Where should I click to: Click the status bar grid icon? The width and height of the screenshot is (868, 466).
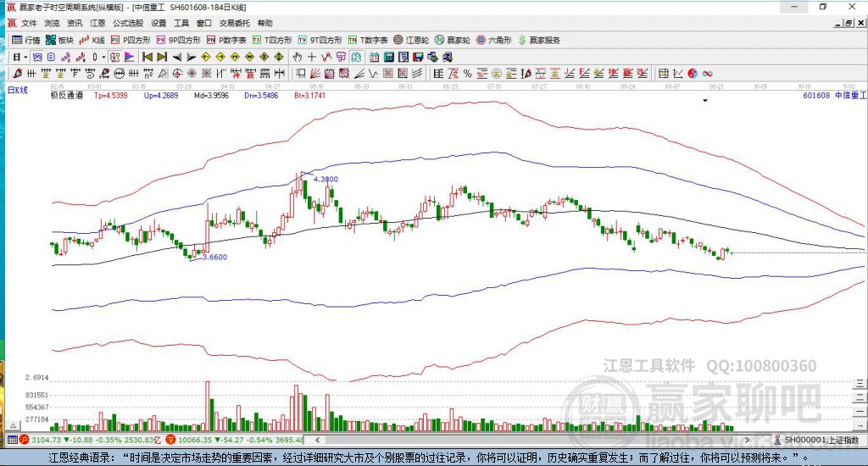12,440
